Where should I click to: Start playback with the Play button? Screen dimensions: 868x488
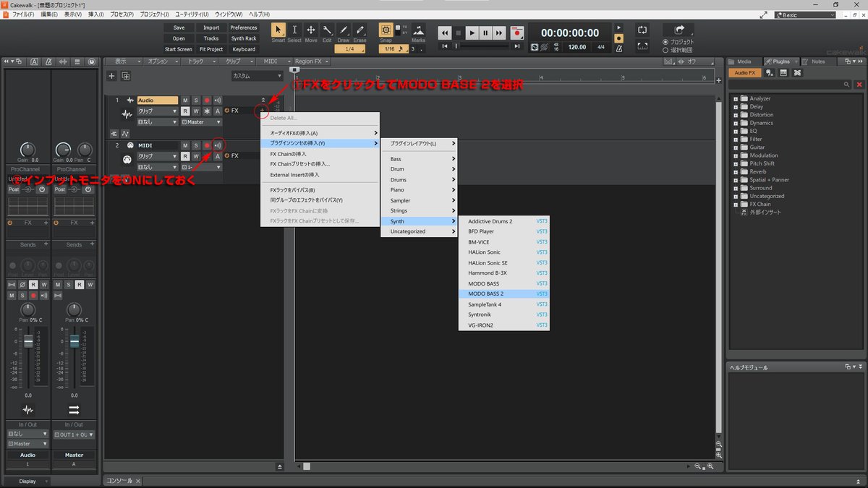pos(472,33)
